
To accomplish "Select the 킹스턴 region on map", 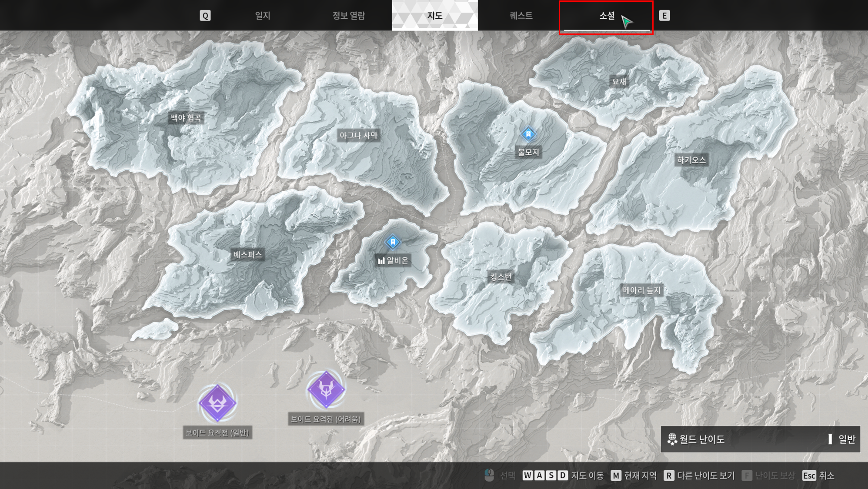I will point(501,277).
